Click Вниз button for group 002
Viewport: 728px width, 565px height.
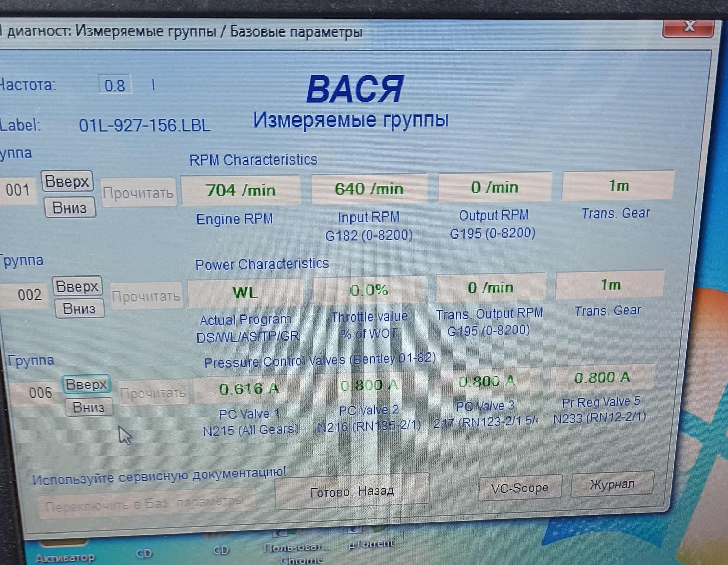tap(80, 309)
